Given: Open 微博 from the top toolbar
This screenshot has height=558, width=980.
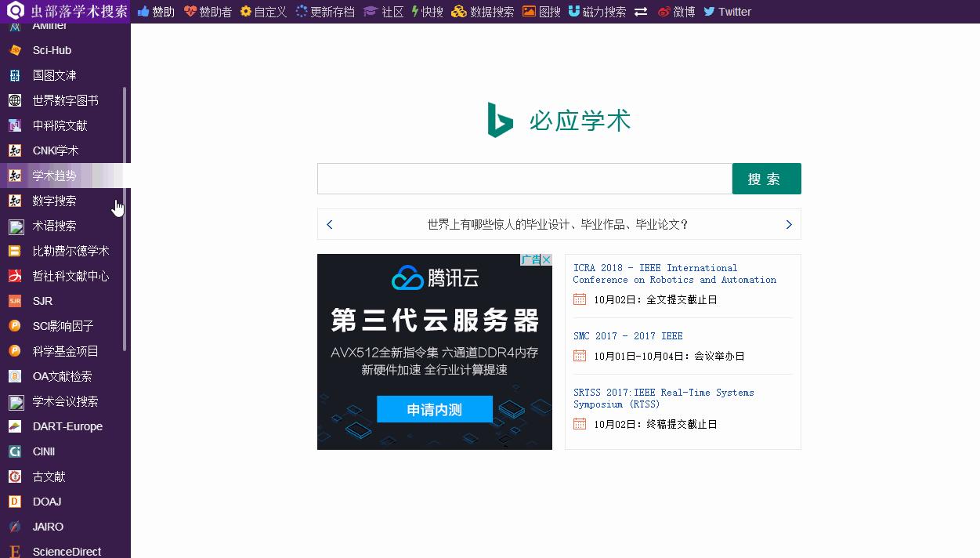Looking at the screenshot, I should (675, 12).
